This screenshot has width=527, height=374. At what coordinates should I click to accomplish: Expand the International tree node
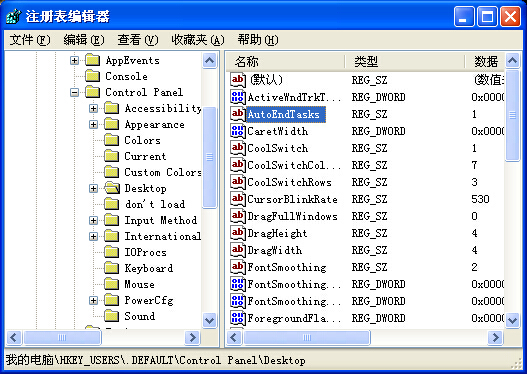(93, 236)
